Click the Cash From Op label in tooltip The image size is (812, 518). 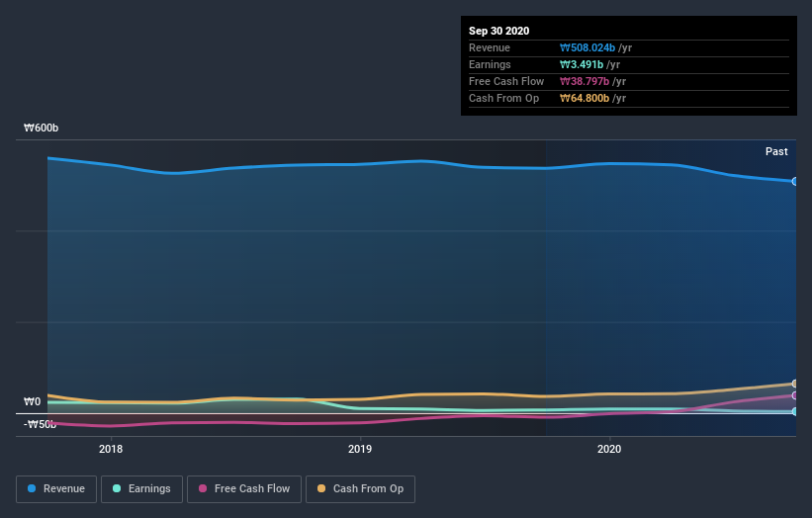[503, 98]
